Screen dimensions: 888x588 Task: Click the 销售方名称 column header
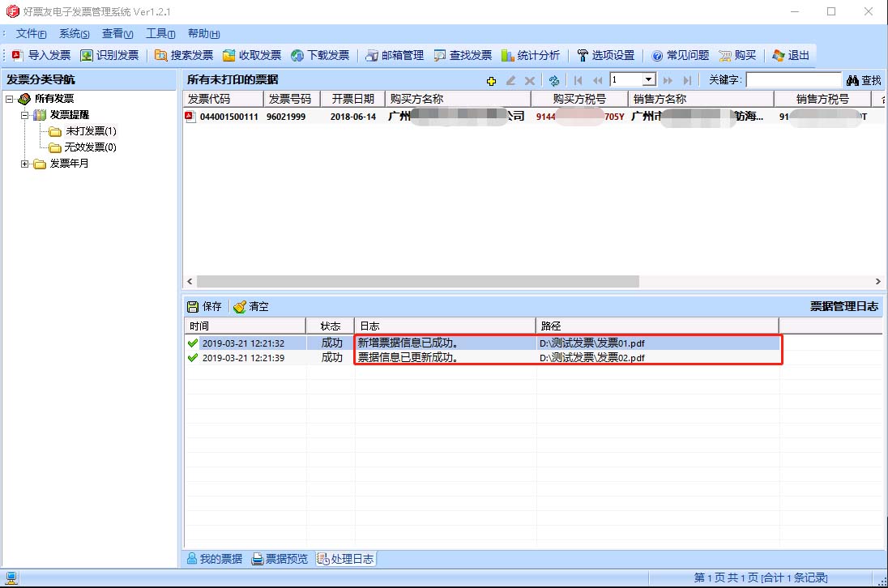click(x=701, y=99)
